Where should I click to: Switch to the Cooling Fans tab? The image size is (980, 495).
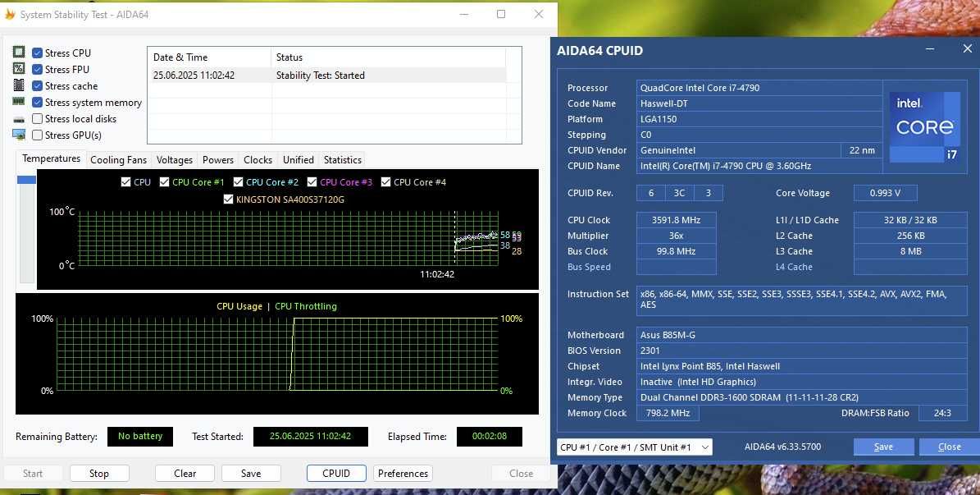118,159
